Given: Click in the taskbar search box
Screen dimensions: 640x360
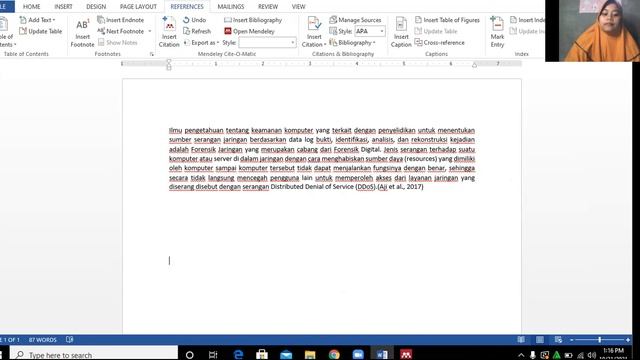Looking at the screenshot, I should point(94,354).
